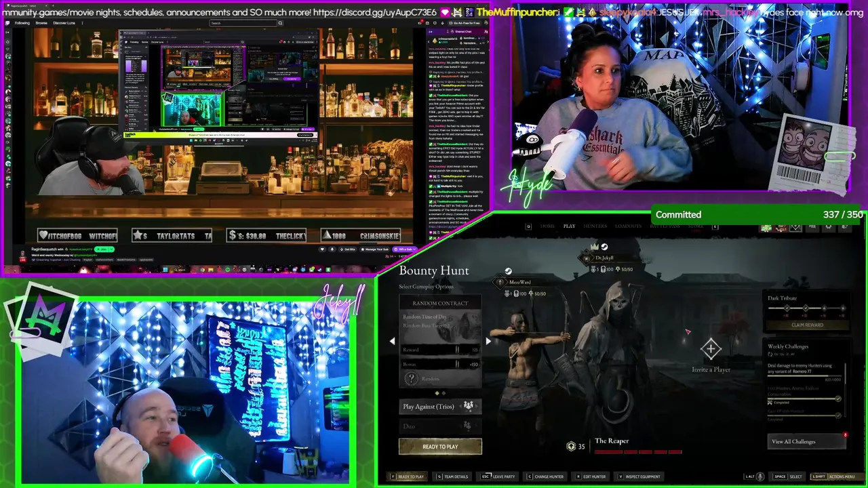Open Discover Luna on Twitch

pos(64,23)
